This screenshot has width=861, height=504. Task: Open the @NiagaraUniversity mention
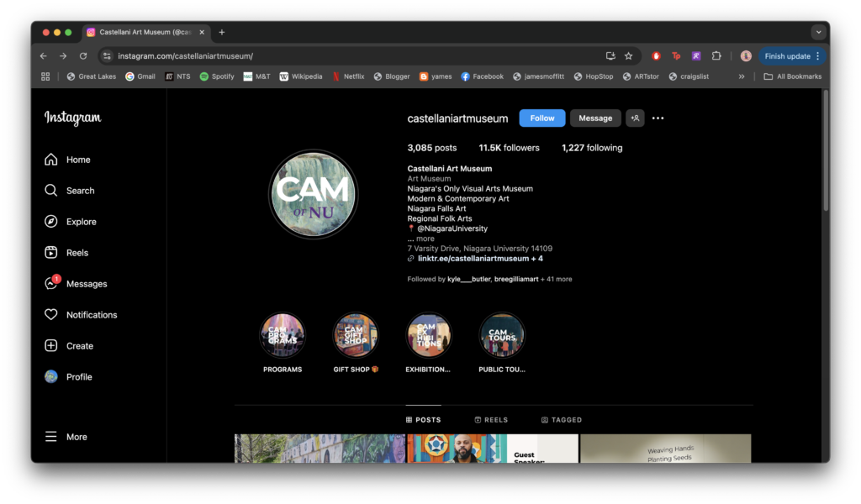pyautogui.click(x=452, y=228)
